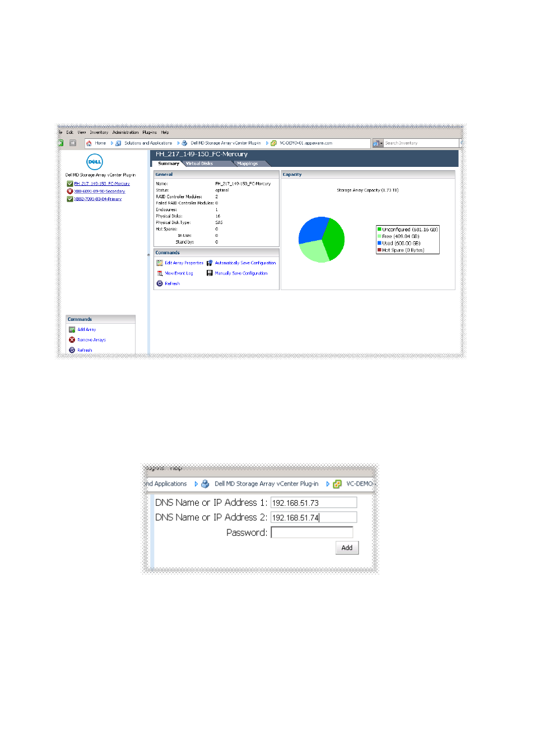Screen dimensions: 535x756
Task: Click the Unconfigured legend color swatch
Action: tap(379, 229)
